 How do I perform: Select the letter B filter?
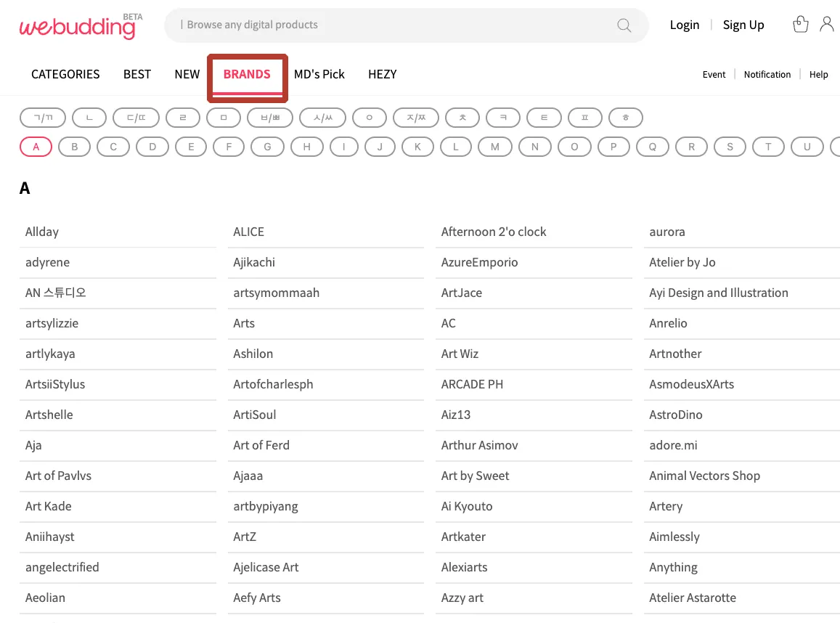pos(75,147)
